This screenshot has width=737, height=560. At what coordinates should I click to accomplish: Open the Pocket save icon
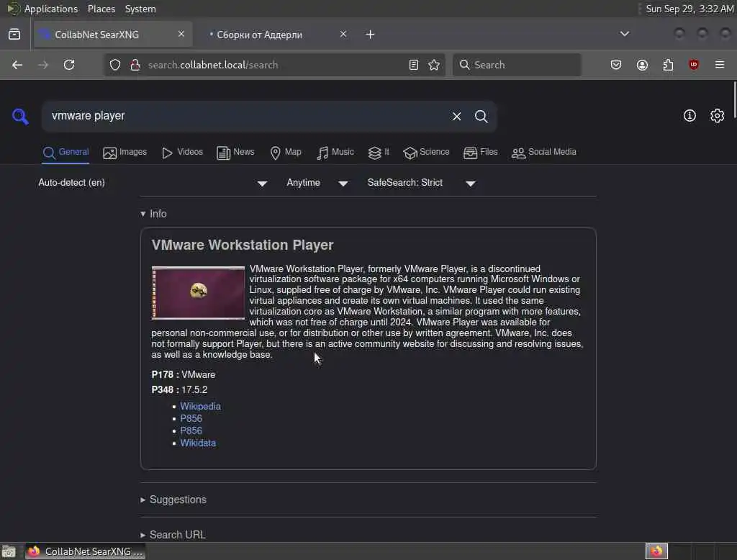(616, 65)
